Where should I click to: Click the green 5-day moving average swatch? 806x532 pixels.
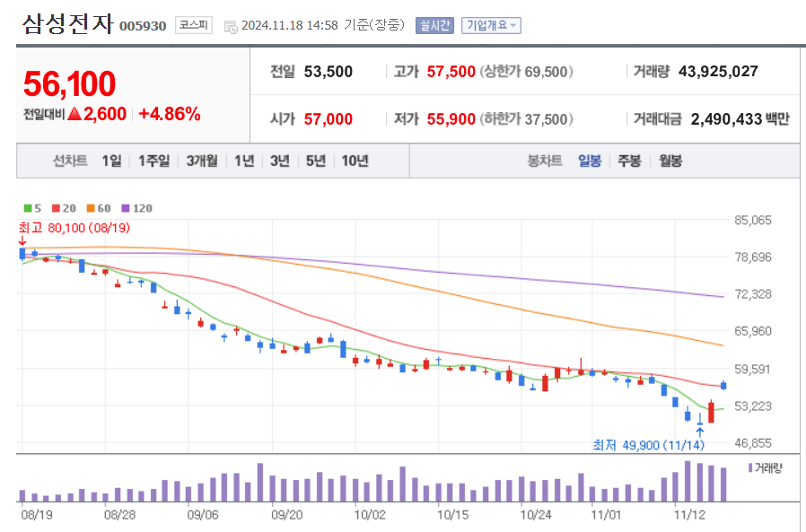click(x=28, y=208)
